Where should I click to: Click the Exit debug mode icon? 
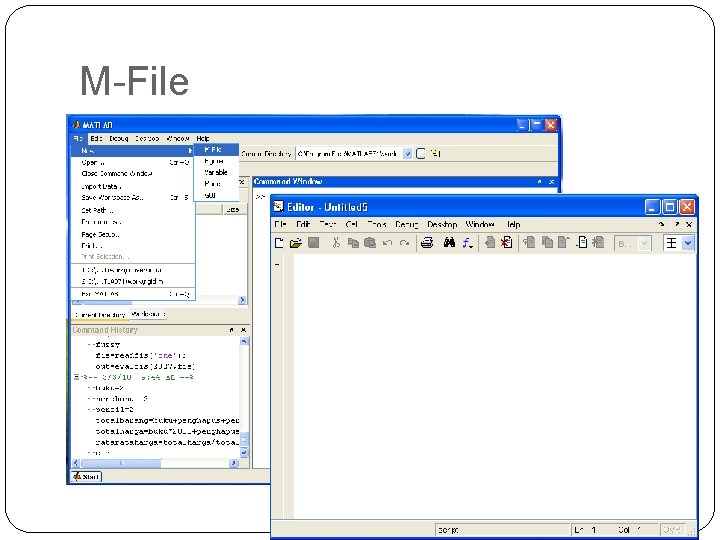coord(598,242)
